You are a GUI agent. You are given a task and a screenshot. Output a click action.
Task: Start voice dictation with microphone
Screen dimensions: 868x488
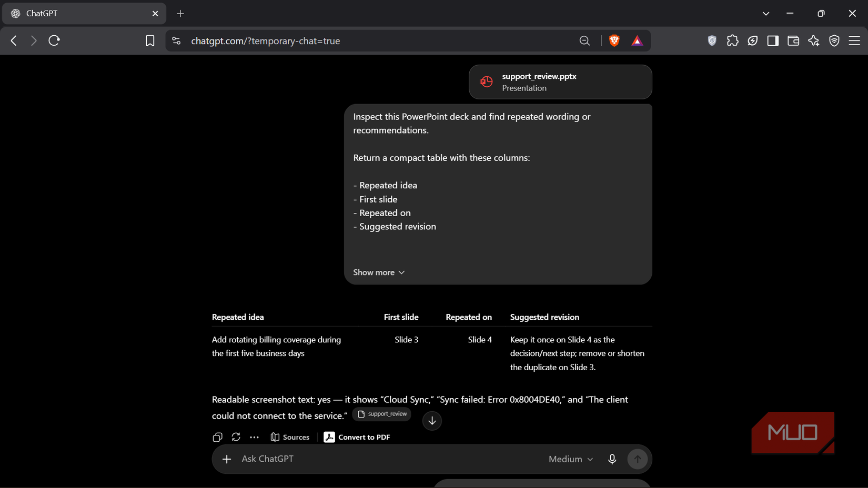612,459
